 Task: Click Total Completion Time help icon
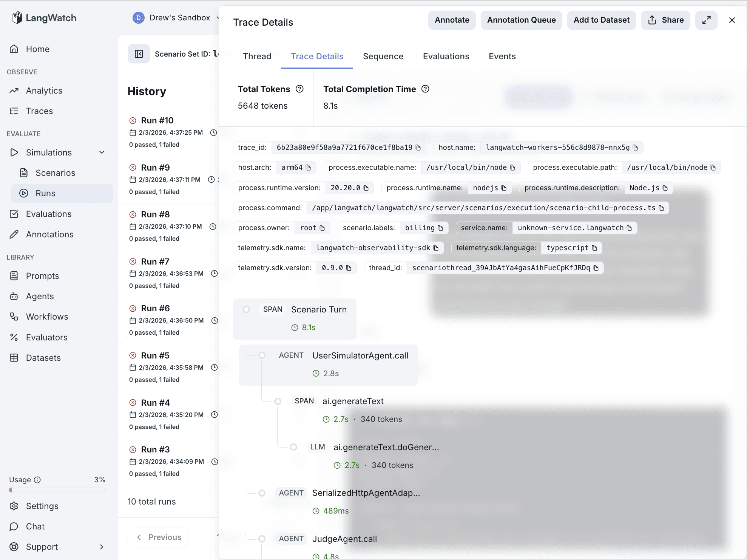pyautogui.click(x=425, y=89)
